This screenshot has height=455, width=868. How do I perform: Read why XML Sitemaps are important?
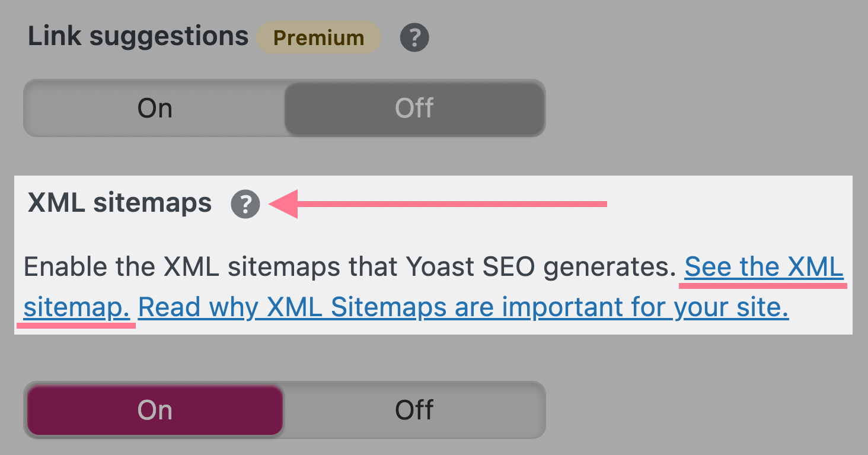click(x=462, y=307)
